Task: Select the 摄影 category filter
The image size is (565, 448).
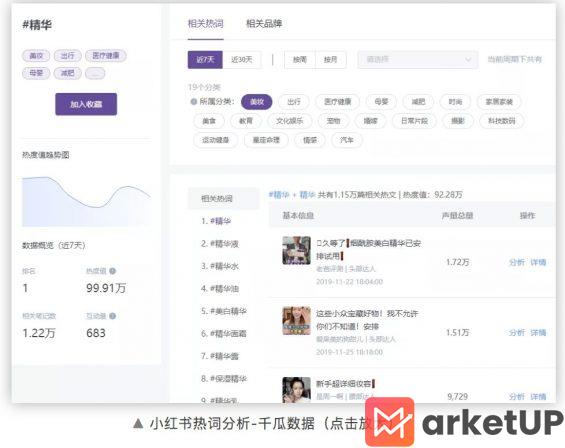Action: (x=458, y=121)
